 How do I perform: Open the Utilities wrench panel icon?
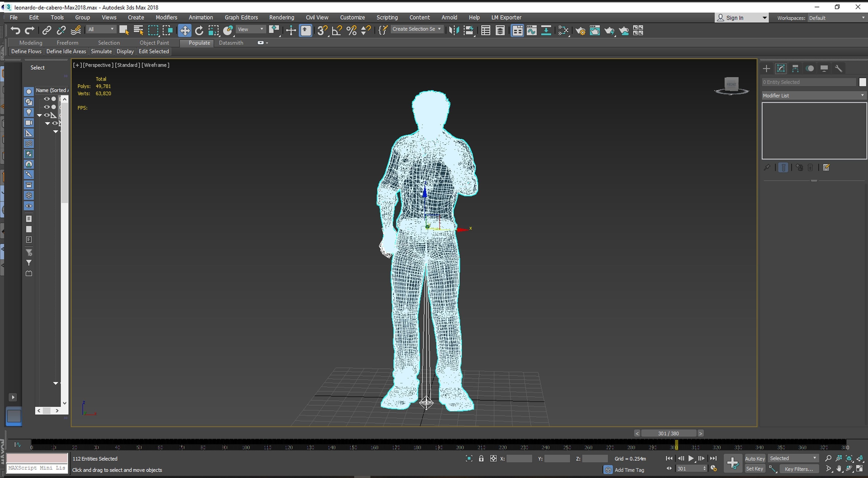(x=839, y=69)
